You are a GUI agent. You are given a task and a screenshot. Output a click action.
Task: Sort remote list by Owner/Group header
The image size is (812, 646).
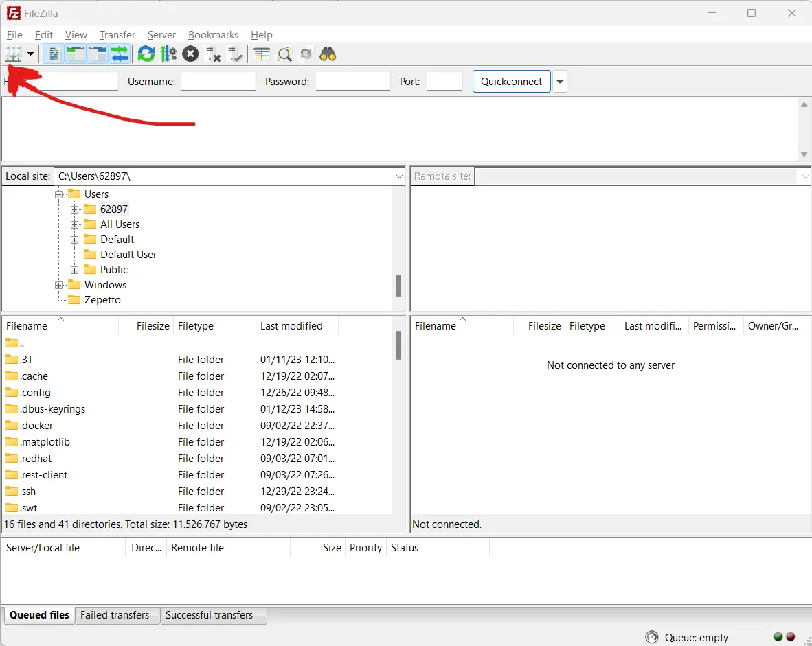pyautogui.click(x=773, y=325)
